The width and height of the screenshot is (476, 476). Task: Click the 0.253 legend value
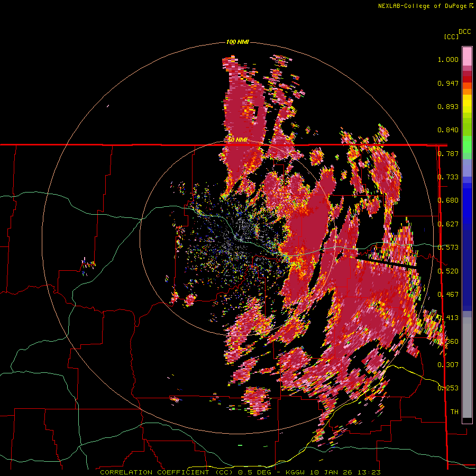click(448, 388)
